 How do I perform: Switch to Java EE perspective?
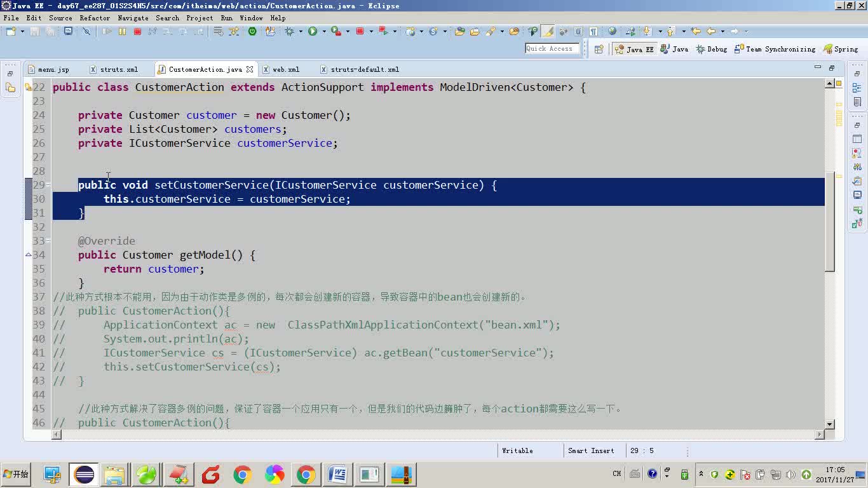pos(634,49)
